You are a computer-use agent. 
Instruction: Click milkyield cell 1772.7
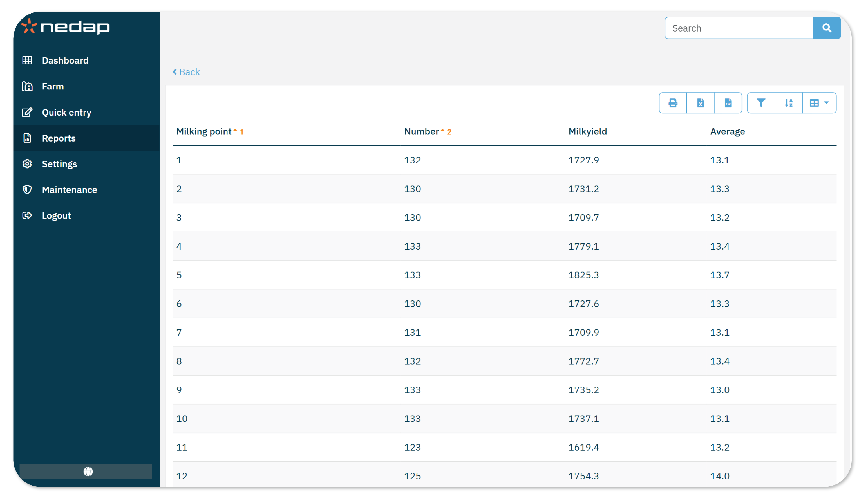(x=583, y=361)
